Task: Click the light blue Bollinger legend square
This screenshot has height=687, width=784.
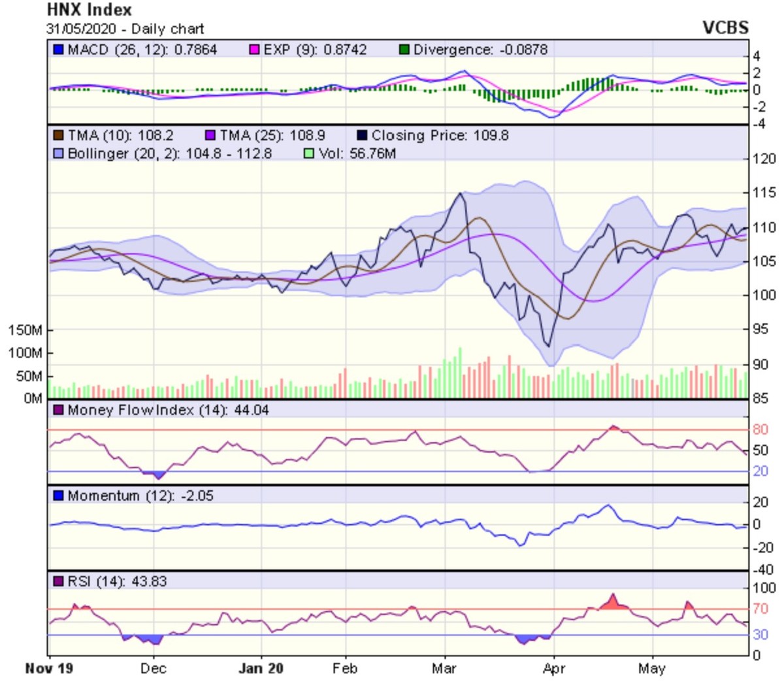Action: [59, 154]
